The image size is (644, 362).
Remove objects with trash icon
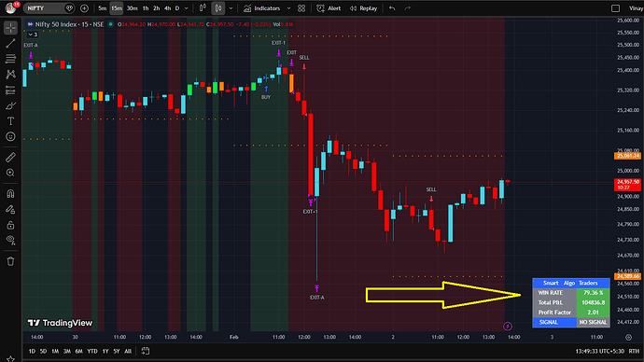(10, 261)
